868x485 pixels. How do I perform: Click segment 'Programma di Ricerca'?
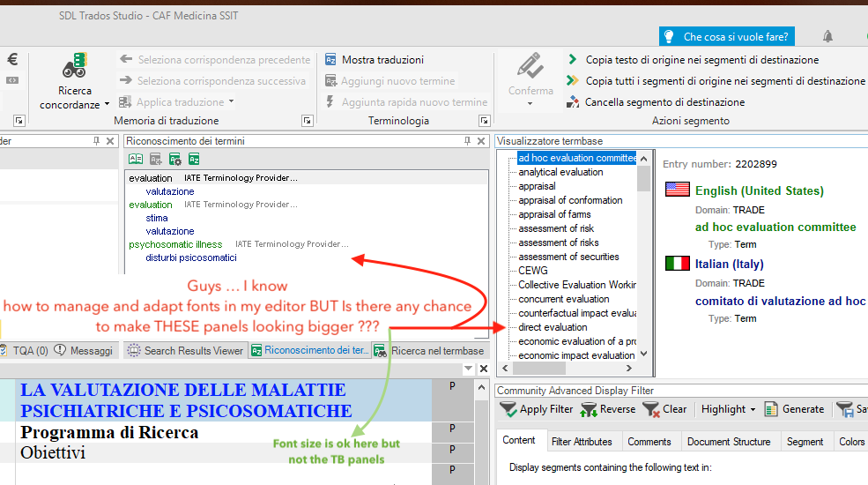pyautogui.click(x=109, y=432)
